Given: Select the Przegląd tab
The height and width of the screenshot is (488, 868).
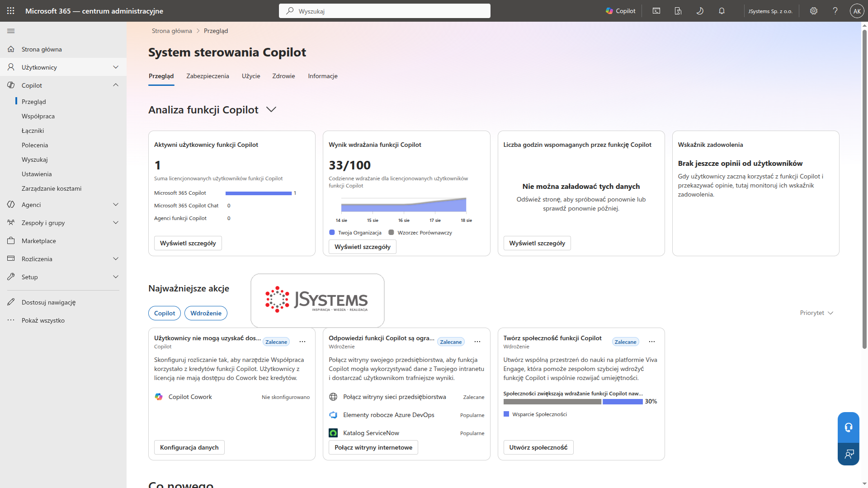Looking at the screenshot, I should tap(161, 76).
